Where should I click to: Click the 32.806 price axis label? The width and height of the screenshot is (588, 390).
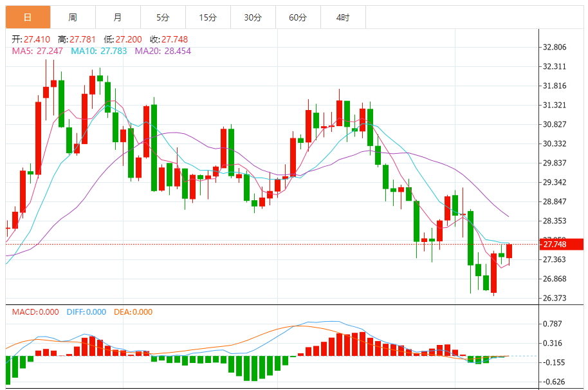[555, 47]
